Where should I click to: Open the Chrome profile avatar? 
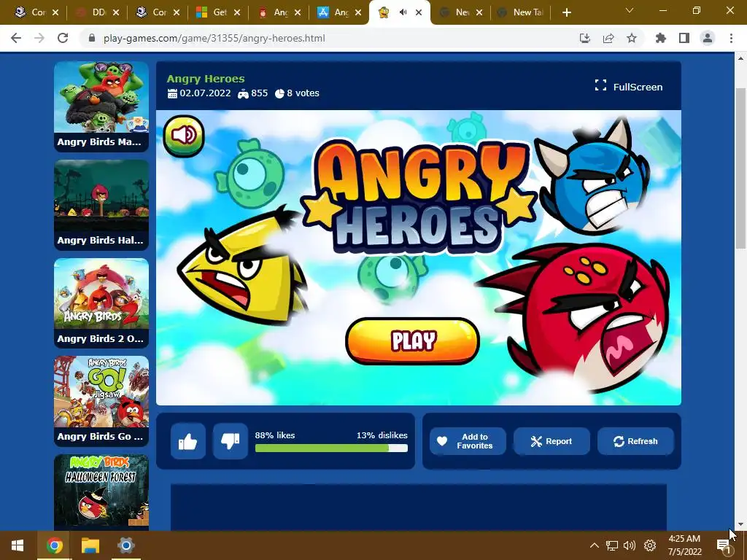point(708,38)
